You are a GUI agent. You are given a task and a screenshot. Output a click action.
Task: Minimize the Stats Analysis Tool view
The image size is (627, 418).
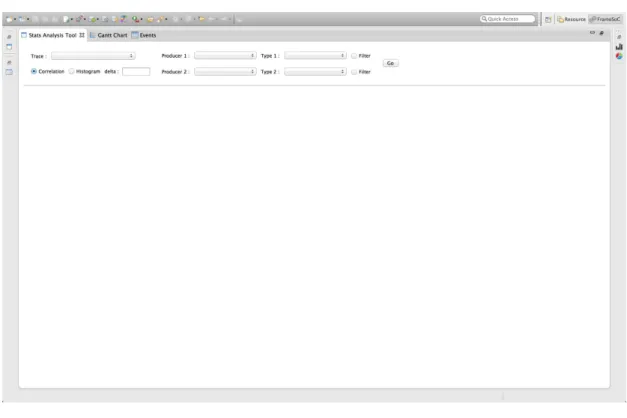pos(592,33)
